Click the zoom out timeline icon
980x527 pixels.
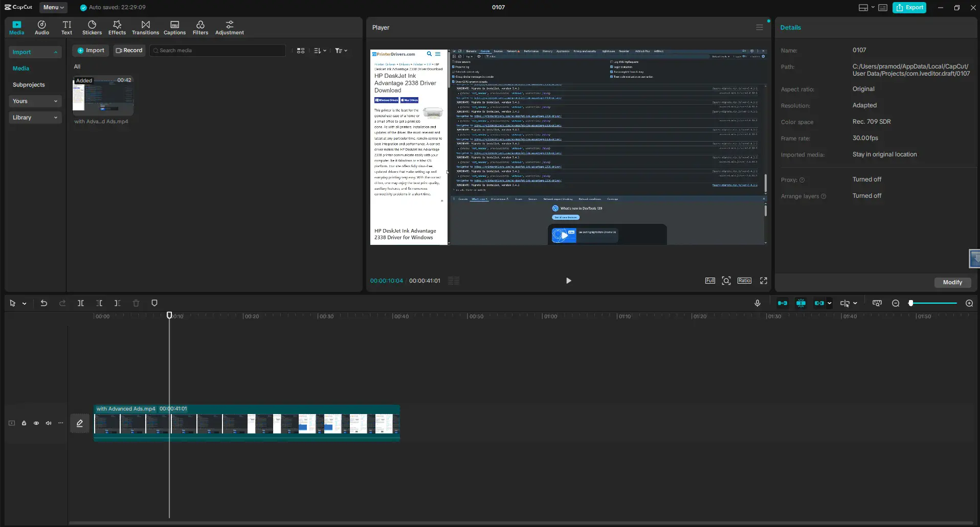(896, 303)
